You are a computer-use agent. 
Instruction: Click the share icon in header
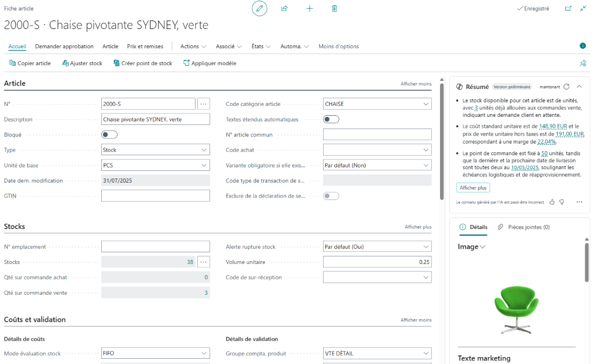285,9
